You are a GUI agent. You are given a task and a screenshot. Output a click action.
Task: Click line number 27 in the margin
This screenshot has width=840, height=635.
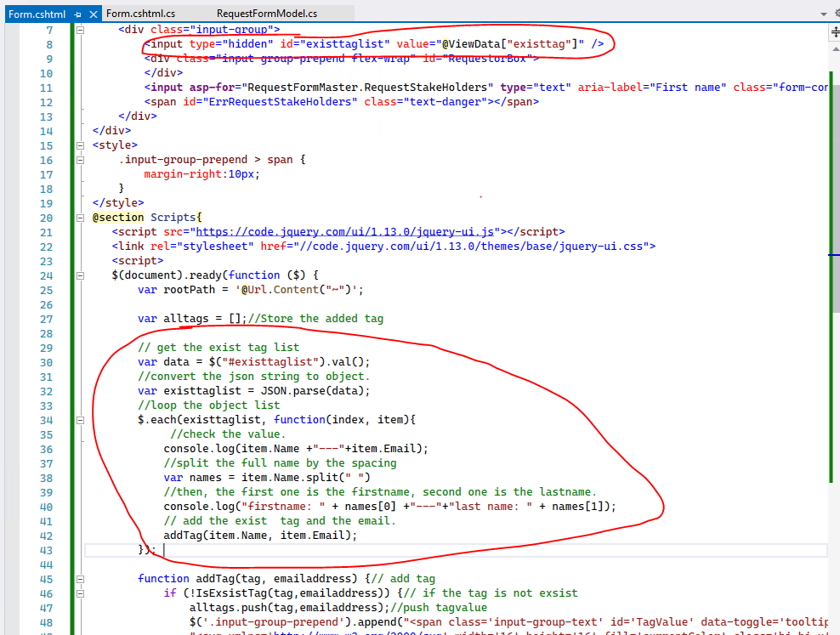[46, 319]
